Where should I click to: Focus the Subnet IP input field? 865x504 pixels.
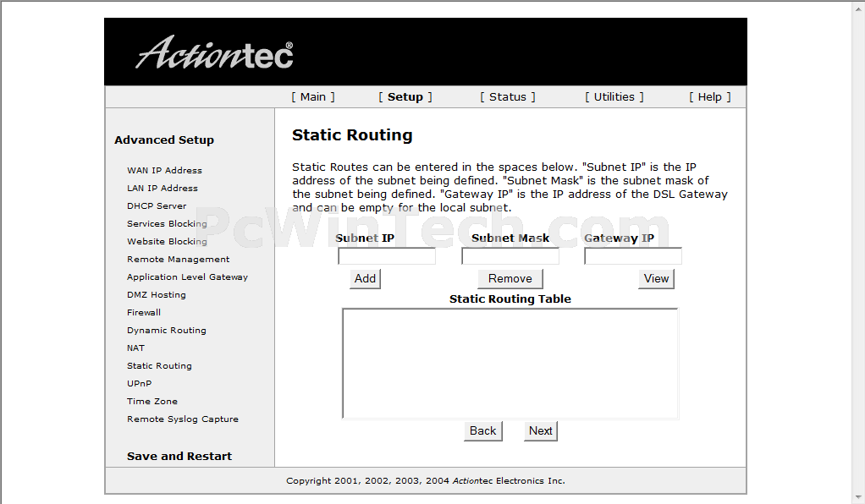coord(387,256)
